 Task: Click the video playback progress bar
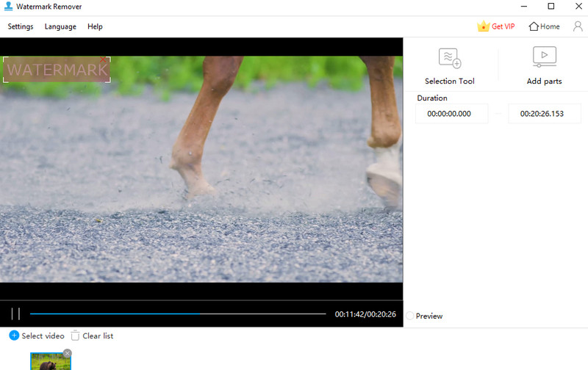pyautogui.click(x=177, y=314)
